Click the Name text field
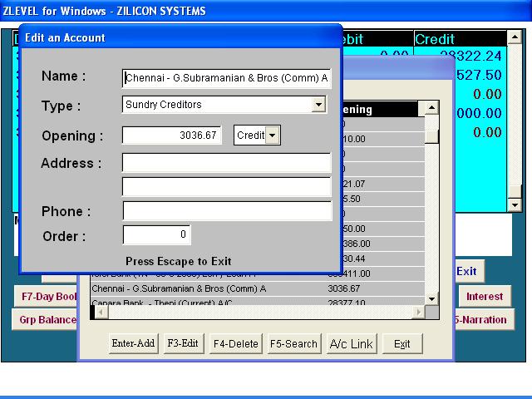 point(226,78)
